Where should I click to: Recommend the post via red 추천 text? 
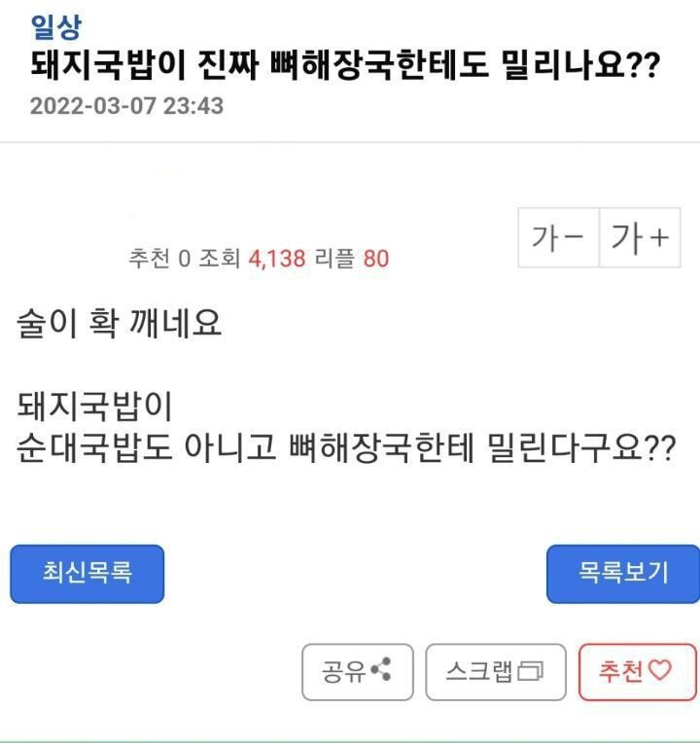coord(621,672)
